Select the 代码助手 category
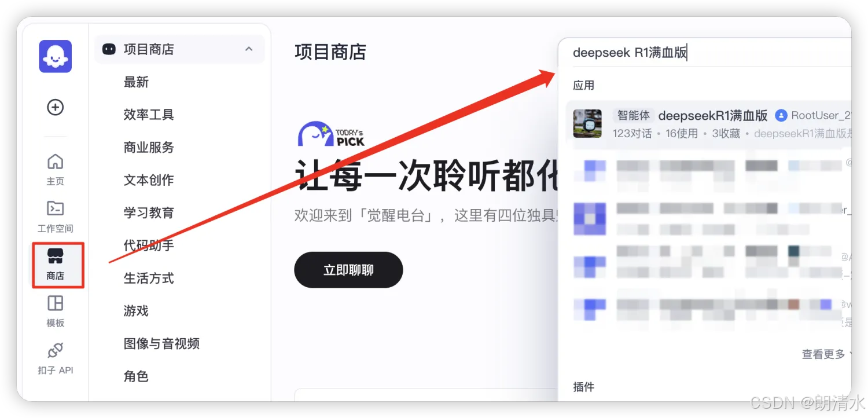Image resolution: width=868 pixels, height=418 pixels. pyautogui.click(x=149, y=245)
